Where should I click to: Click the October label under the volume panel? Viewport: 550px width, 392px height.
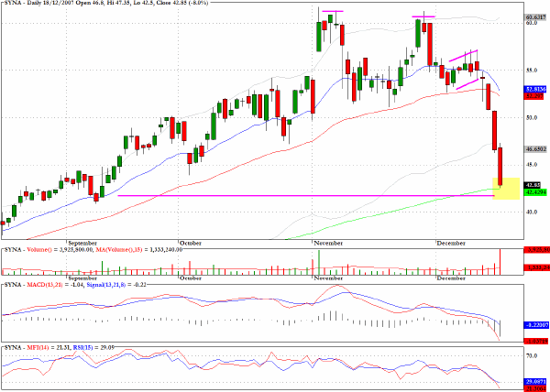[192, 278]
